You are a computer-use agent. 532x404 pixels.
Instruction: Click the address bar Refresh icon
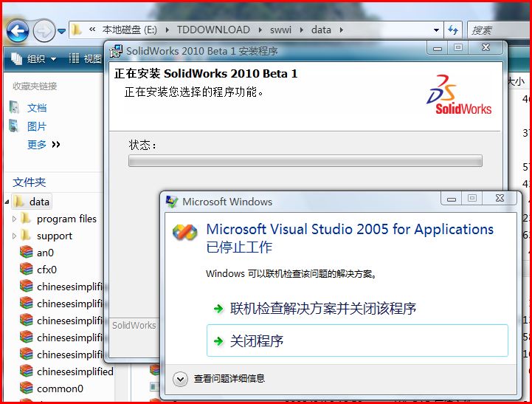click(x=453, y=30)
